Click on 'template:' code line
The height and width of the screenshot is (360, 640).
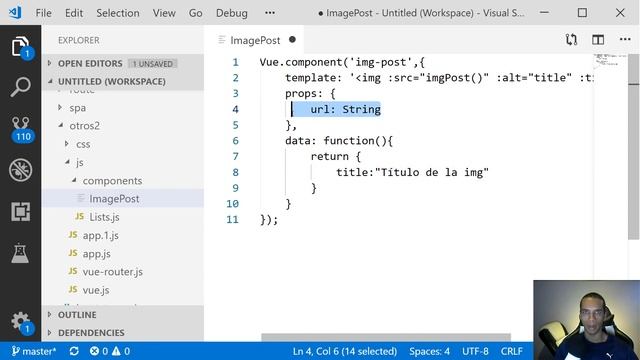[x=439, y=78]
